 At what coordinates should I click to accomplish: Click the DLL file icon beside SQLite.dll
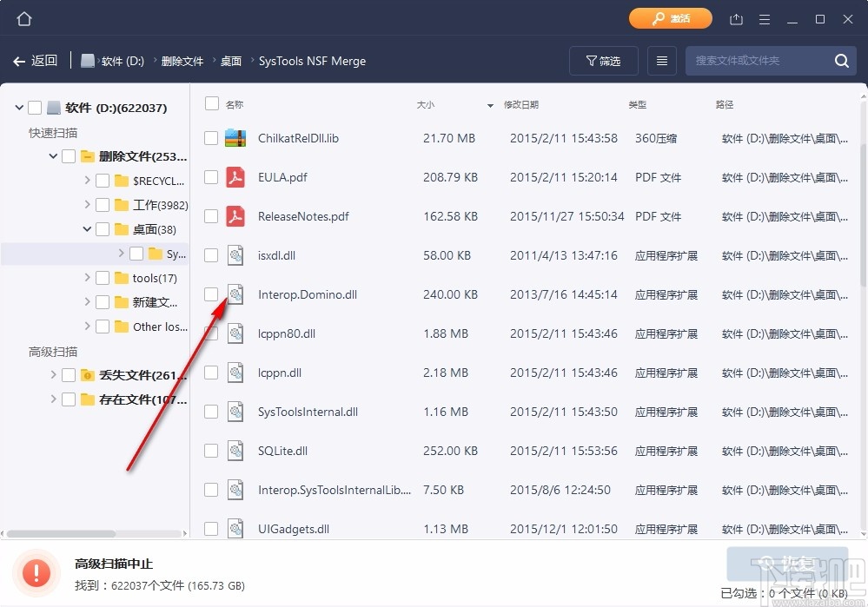[235, 451]
